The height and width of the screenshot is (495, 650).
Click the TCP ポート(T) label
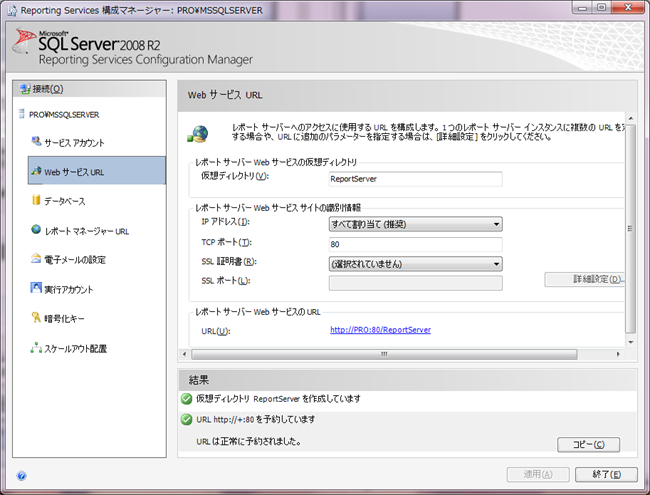[x=226, y=242]
